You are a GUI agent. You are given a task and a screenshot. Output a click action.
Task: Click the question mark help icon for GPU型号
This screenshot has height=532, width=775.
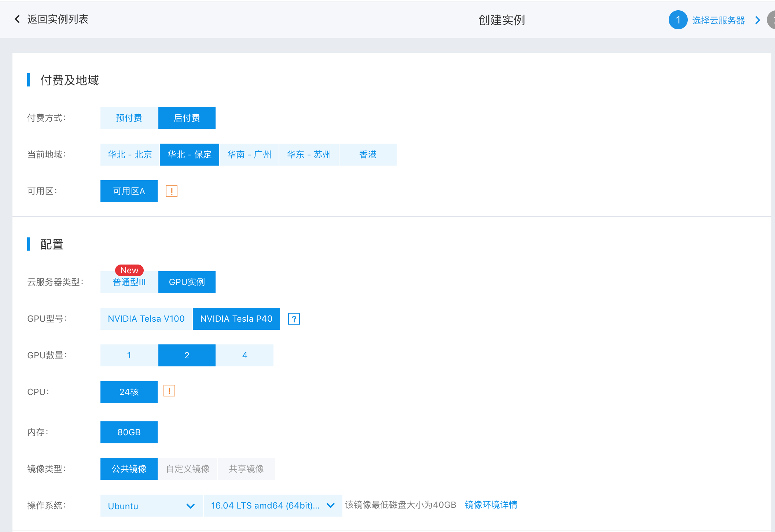[294, 319]
